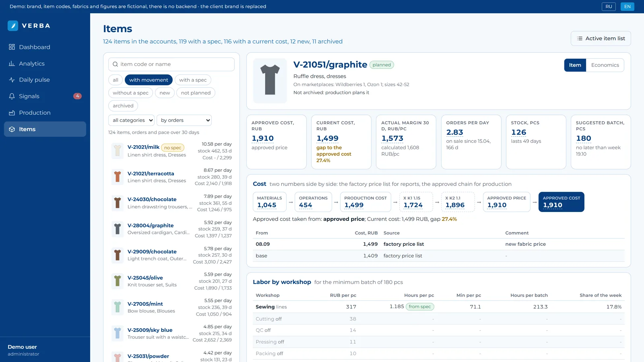
Task: Click the large graphite dress thumbnail
Action: coord(270,80)
